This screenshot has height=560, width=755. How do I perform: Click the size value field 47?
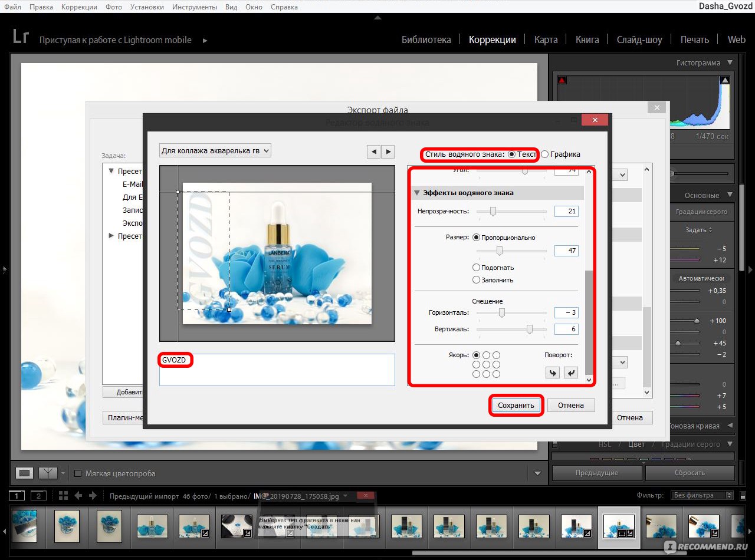click(566, 251)
